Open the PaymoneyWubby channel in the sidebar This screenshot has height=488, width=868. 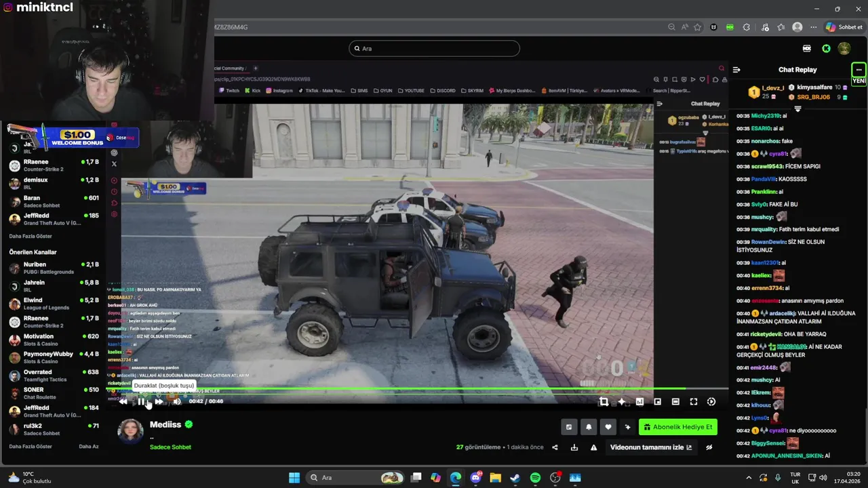(x=54, y=357)
